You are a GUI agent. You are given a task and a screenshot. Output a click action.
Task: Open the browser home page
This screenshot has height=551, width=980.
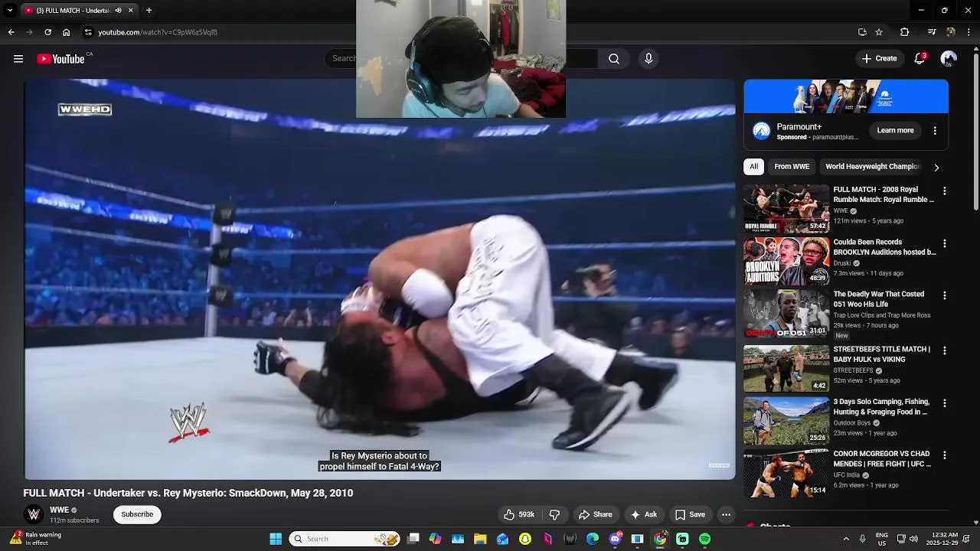[66, 32]
